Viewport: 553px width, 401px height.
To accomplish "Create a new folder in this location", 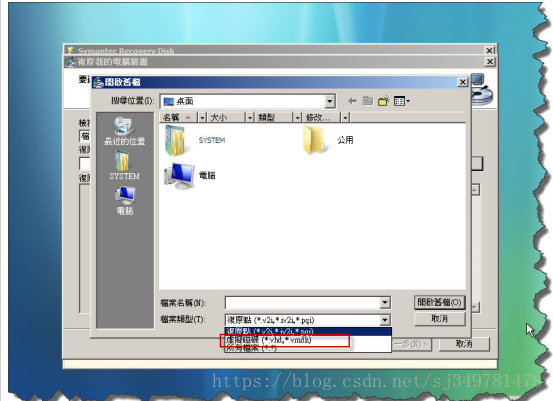I will tap(383, 101).
